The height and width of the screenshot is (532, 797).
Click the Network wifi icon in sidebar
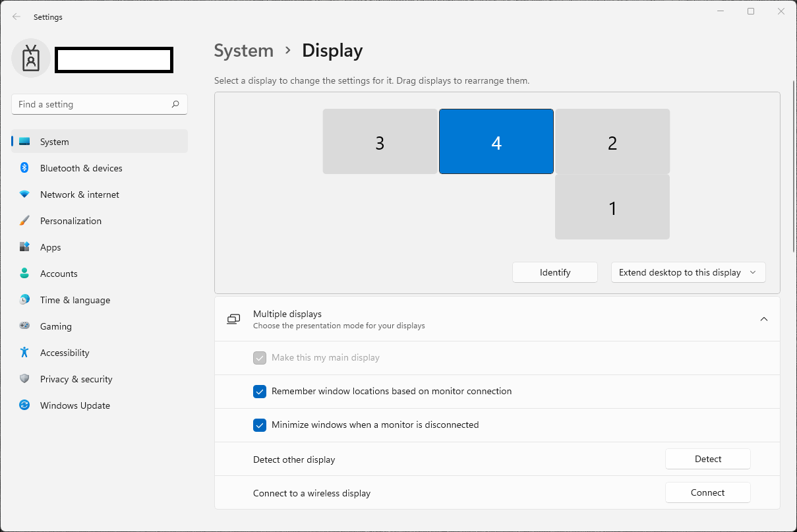tap(24, 194)
